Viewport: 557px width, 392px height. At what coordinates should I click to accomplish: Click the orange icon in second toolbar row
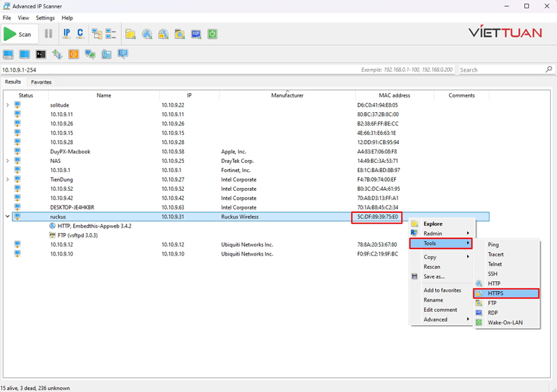(x=74, y=54)
